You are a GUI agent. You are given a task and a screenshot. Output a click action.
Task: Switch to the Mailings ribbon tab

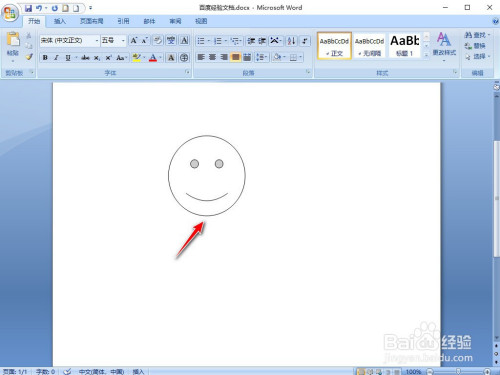149,21
